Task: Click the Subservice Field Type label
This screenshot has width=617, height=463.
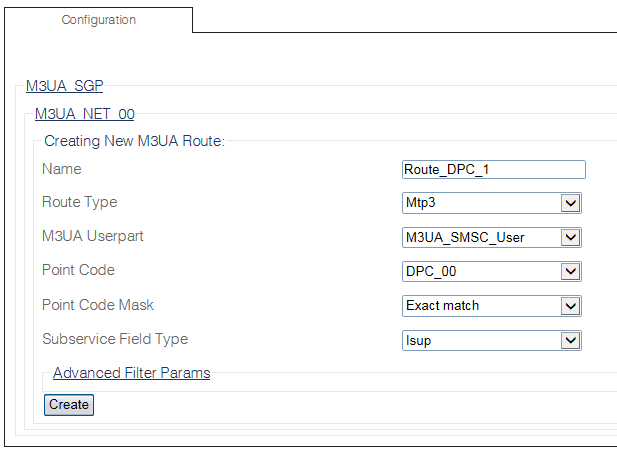Action: pos(114,339)
